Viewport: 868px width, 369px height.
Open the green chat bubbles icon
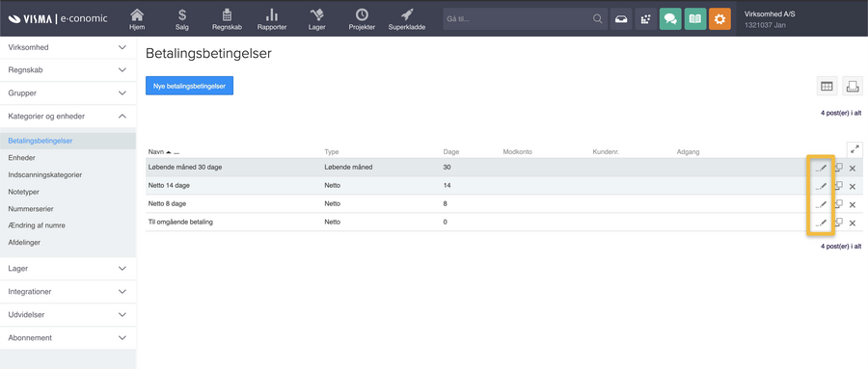pyautogui.click(x=670, y=19)
